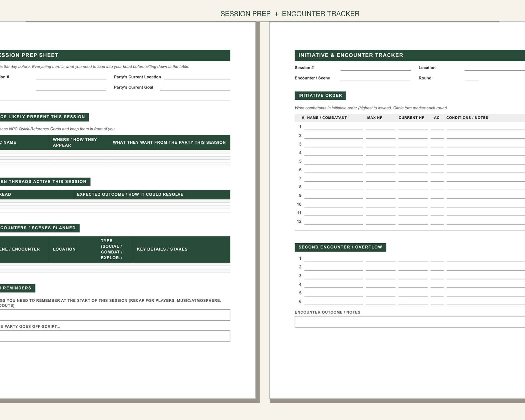Click the AC column header
The width and height of the screenshot is (525, 420).
(x=437, y=118)
